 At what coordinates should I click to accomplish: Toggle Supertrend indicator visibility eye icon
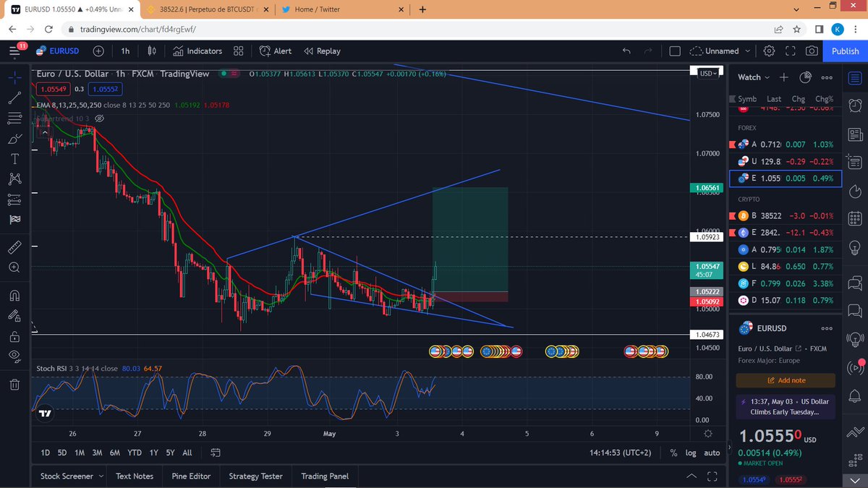[100, 118]
